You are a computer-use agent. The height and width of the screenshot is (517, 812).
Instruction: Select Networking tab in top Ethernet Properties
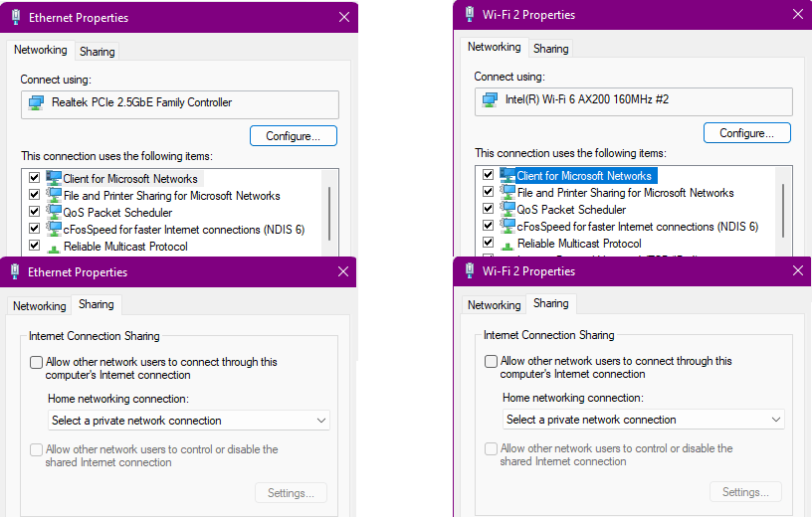point(41,50)
